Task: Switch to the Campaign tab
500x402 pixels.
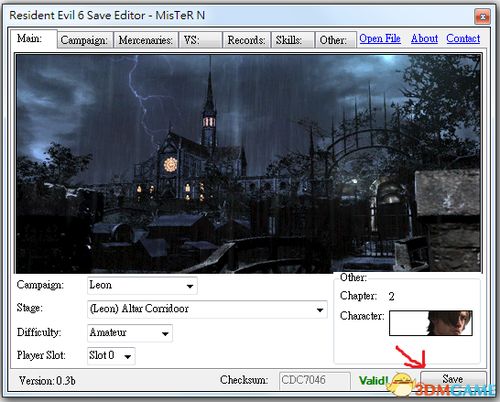Action: point(84,40)
